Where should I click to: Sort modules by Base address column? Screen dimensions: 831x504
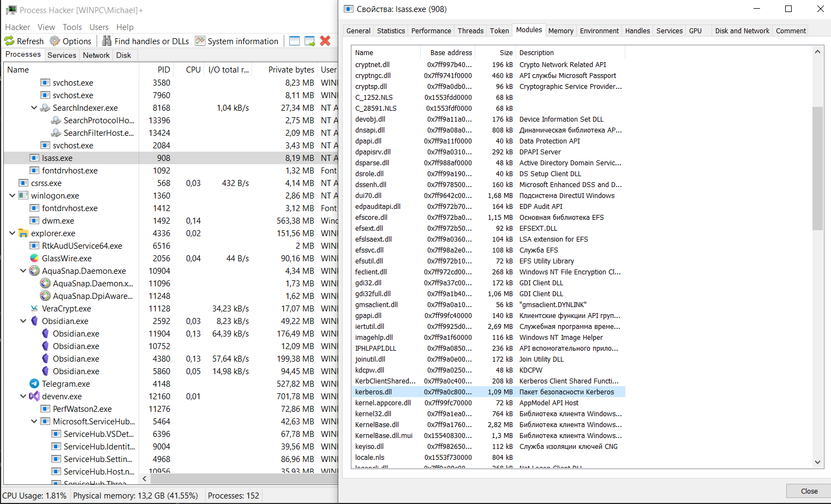pos(448,52)
